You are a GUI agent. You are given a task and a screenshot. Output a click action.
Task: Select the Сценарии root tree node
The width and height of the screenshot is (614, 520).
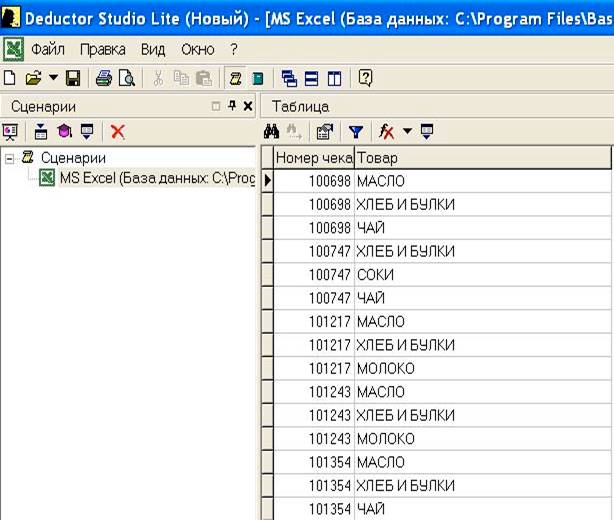(73, 158)
